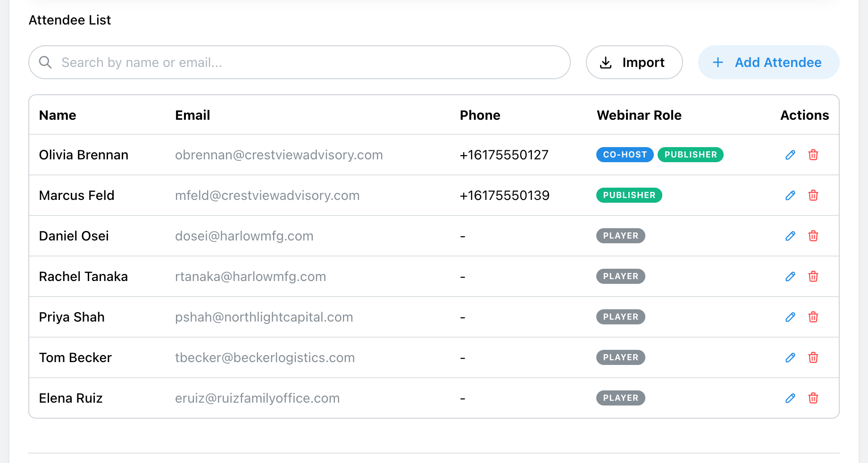Click Priya Shah's PLAYER badge
The width and height of the screenshot is (868, 463).
[x=621, y=317]
